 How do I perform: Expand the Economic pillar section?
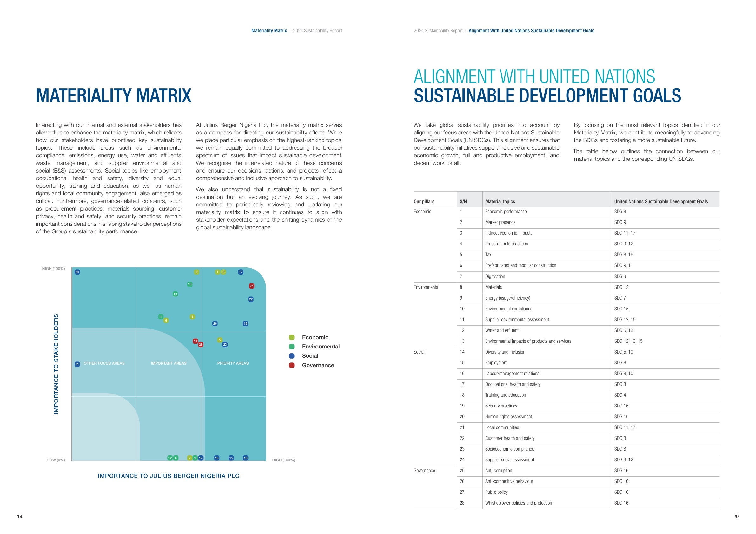pos(422,212)
